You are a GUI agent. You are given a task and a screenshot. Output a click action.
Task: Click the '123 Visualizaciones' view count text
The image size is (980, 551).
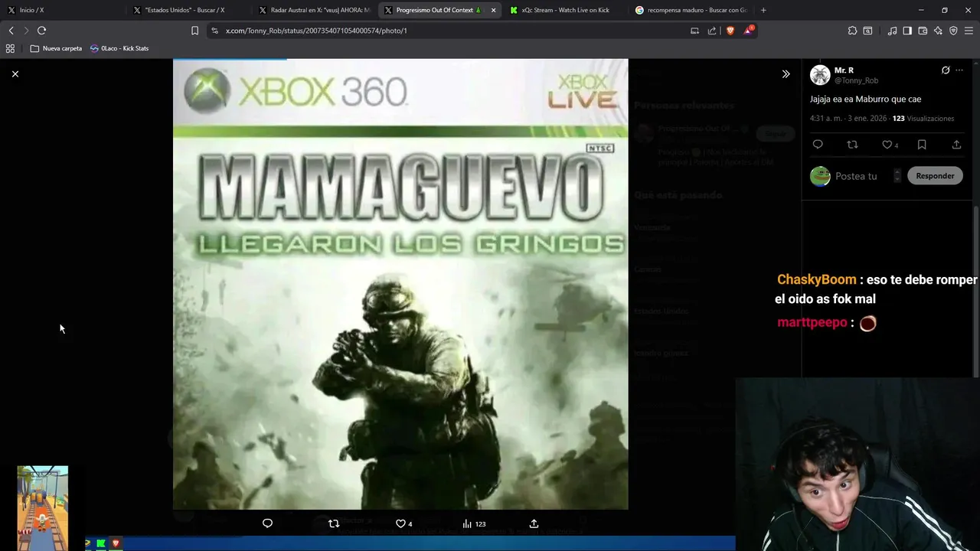tap(923, 119)
